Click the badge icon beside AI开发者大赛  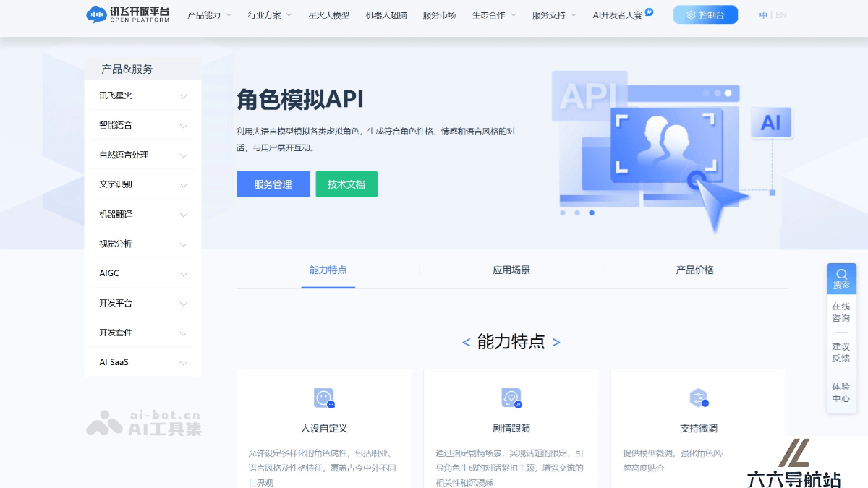pyautogui.click(x=649, y=12)
